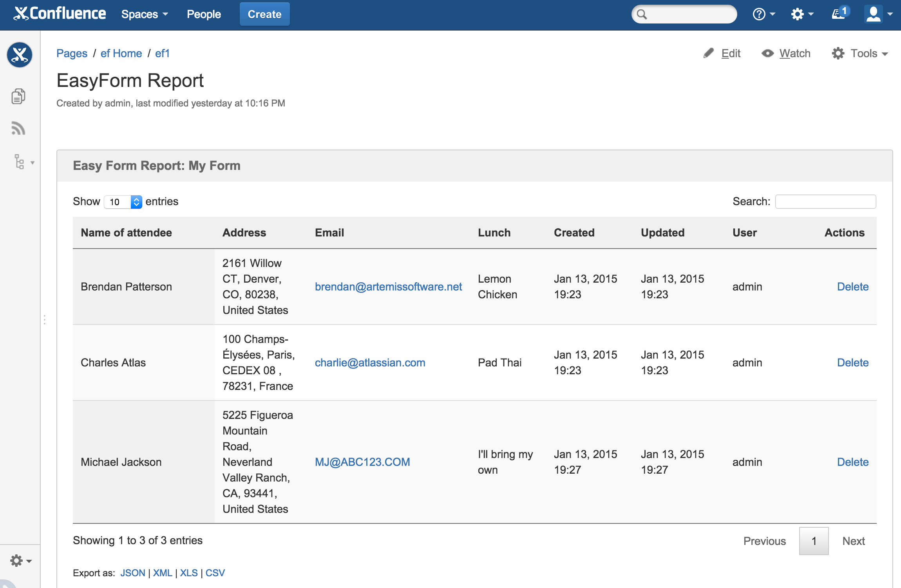Click the 'EasyForm Report' page title

(x=130, y=81)
